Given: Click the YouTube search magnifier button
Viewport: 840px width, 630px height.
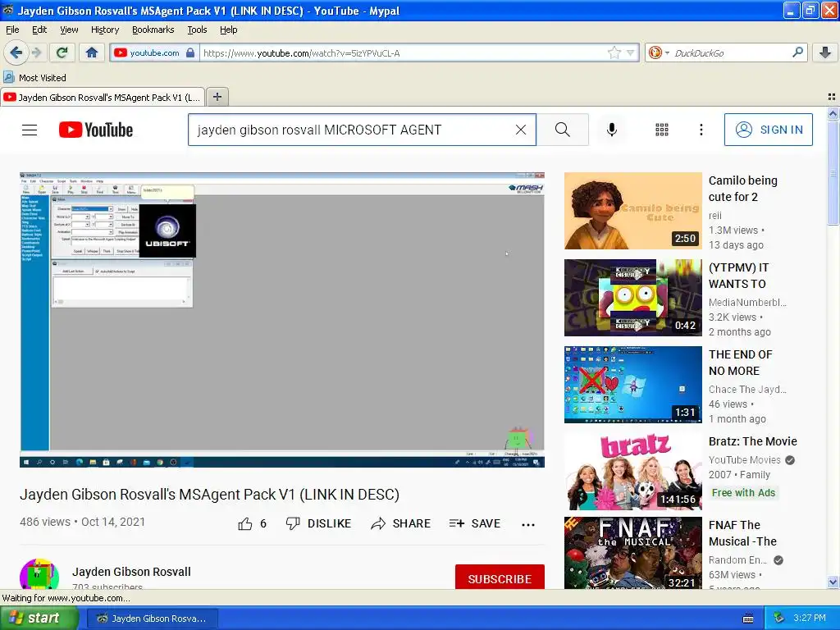Looking at the screenshot, I should tap(563, 130).
